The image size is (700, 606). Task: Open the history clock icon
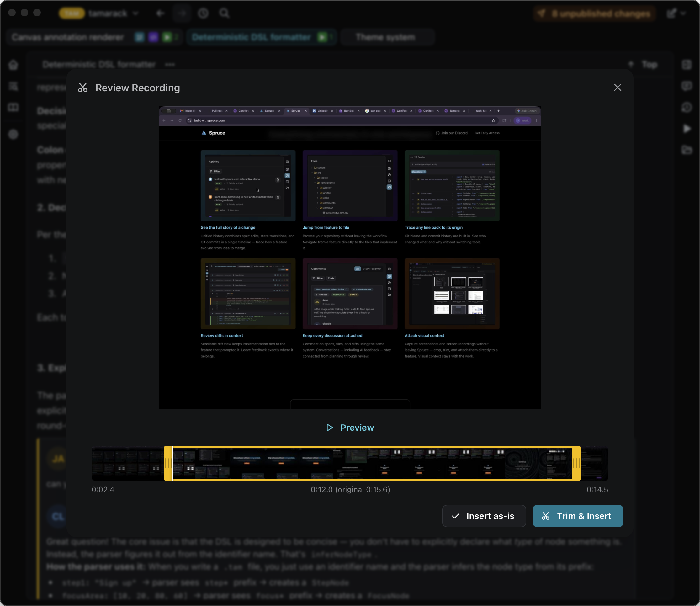(203, 13)
